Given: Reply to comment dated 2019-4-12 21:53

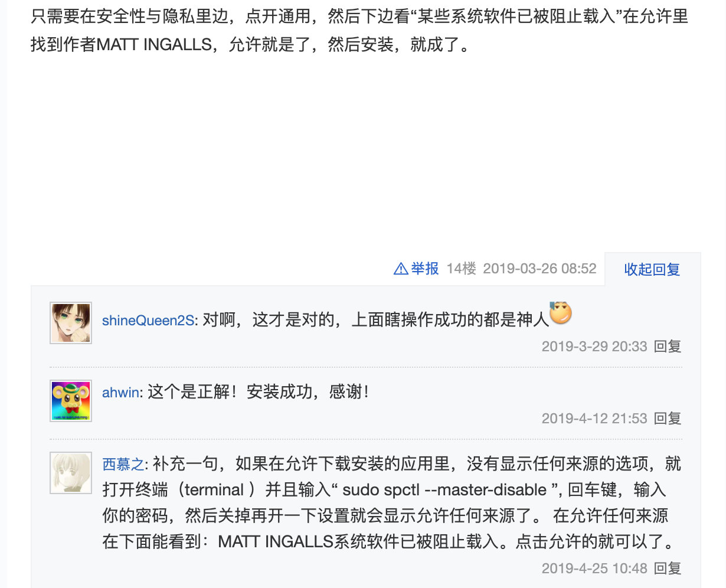Looking at the screenshot, I should (x=668, y=419).
